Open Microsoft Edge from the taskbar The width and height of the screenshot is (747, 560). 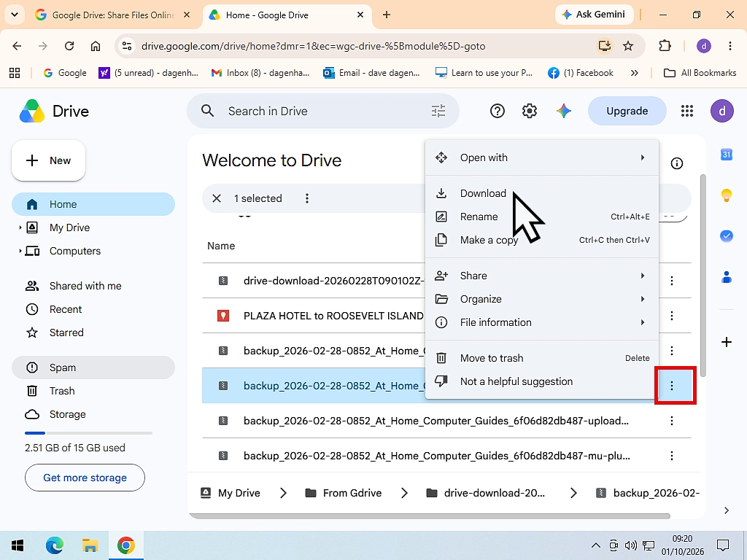54,545
